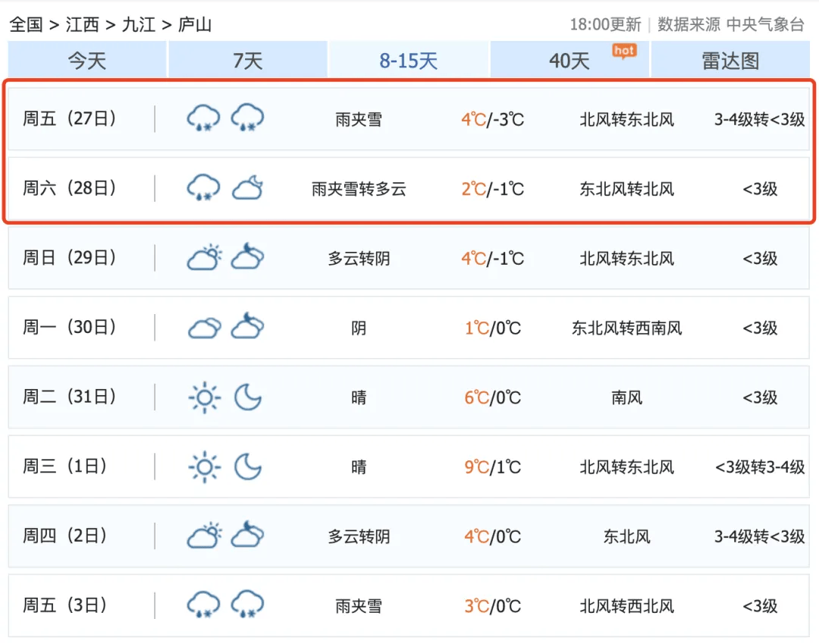Click the daytime sleet icon for Friday 27日
This screenshot has width=819, height=644.
tap(203, 118)
